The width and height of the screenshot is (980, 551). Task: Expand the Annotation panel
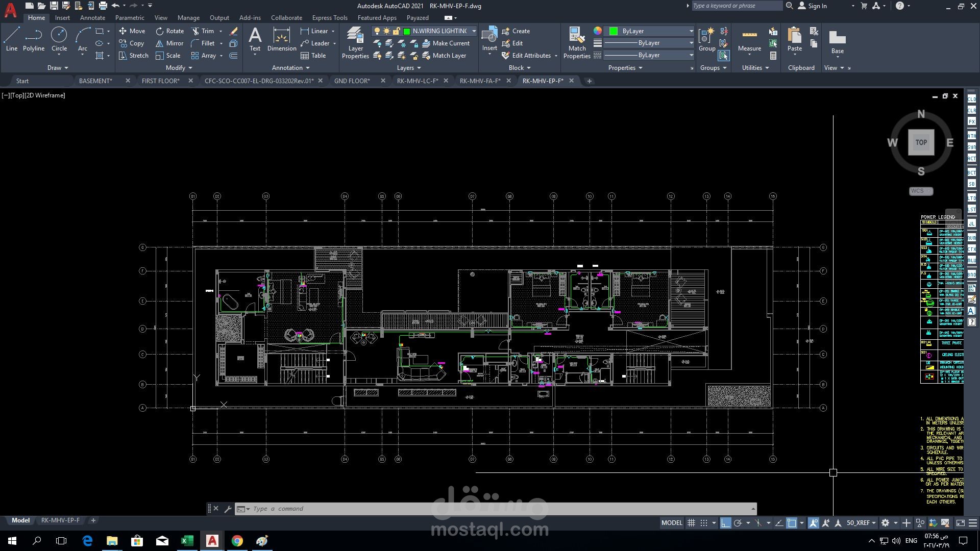pos(291,68)
